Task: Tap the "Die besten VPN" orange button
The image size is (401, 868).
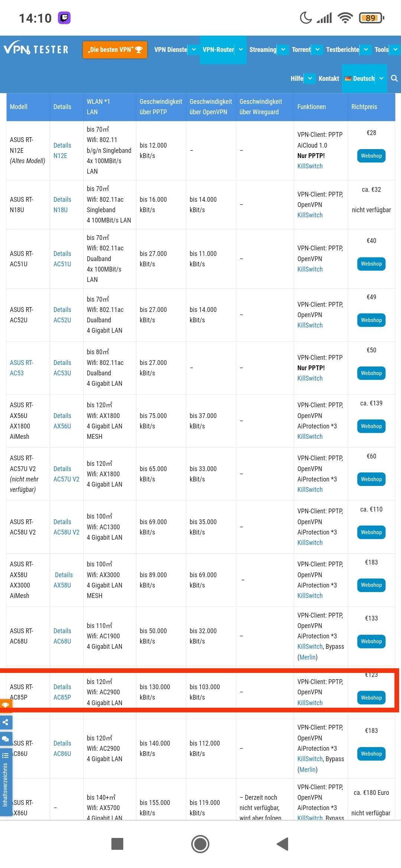Action: click(115, 49)
